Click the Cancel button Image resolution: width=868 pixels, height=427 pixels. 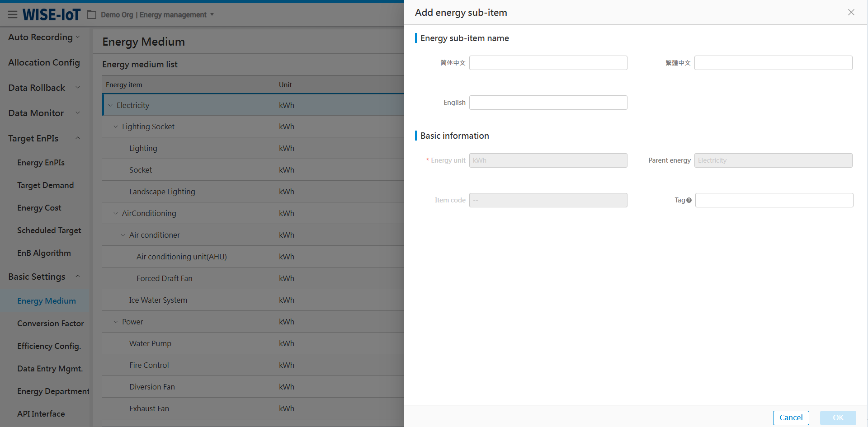pyautogui.click(x=791, y=418)
